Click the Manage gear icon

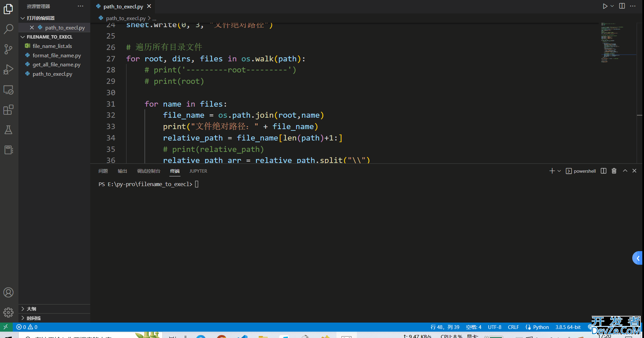coord(8,313)
